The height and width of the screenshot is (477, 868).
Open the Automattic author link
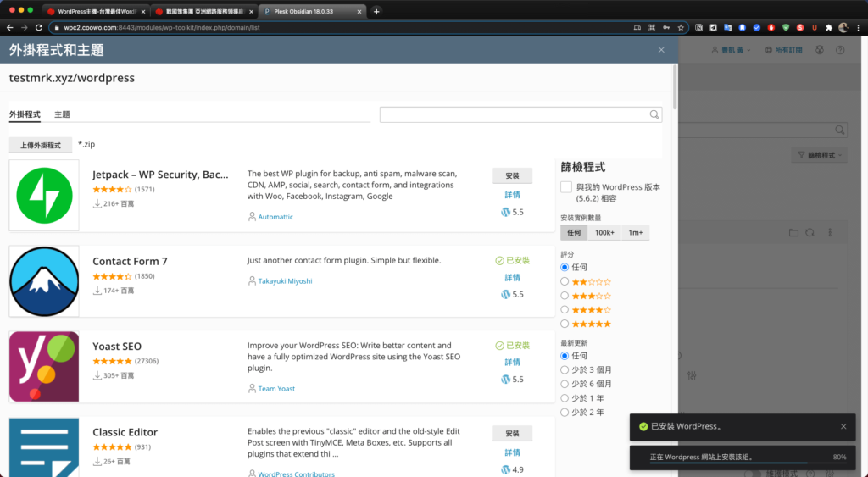coord(275,217)
